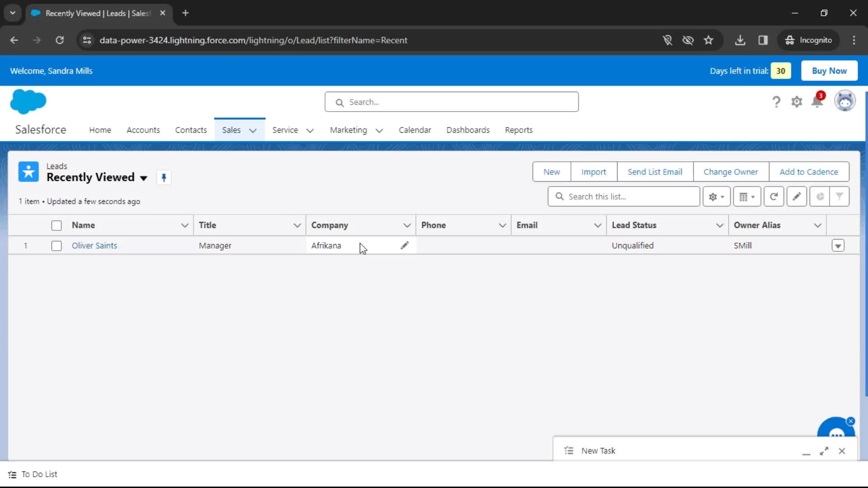
Task: Open the Reports tab
Action: pos(519,130)
